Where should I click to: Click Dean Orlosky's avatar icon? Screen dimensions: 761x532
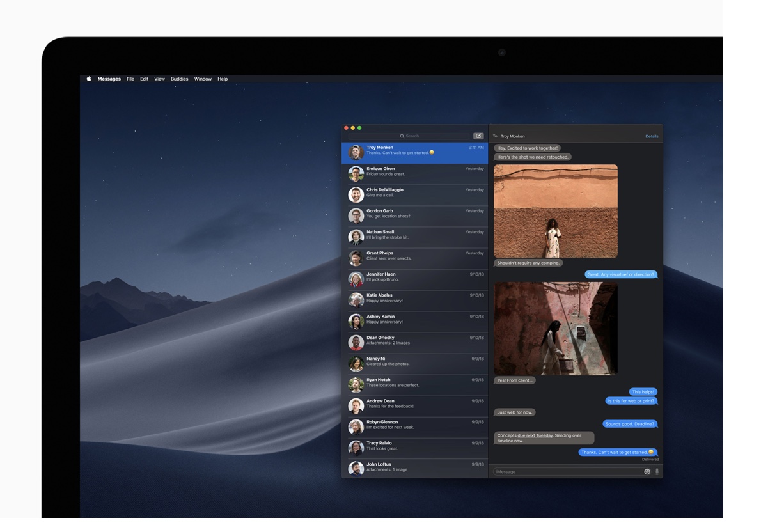click(356, 343)
